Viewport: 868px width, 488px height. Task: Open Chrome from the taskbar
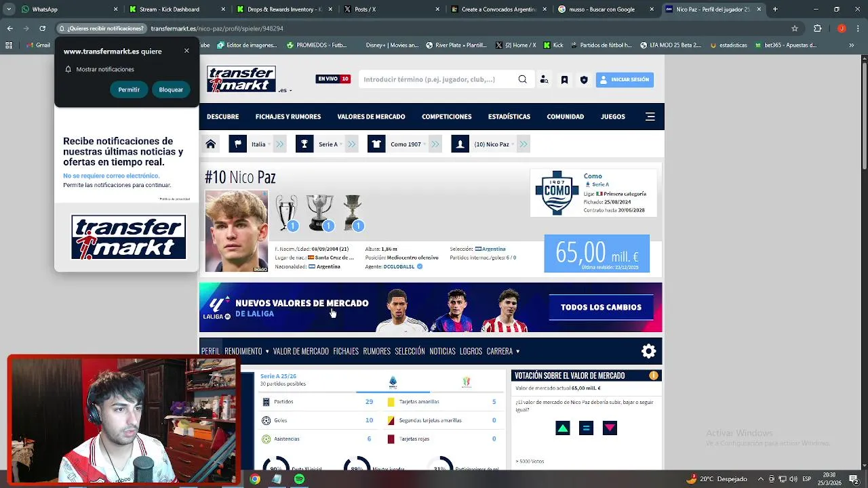[255, 479]
